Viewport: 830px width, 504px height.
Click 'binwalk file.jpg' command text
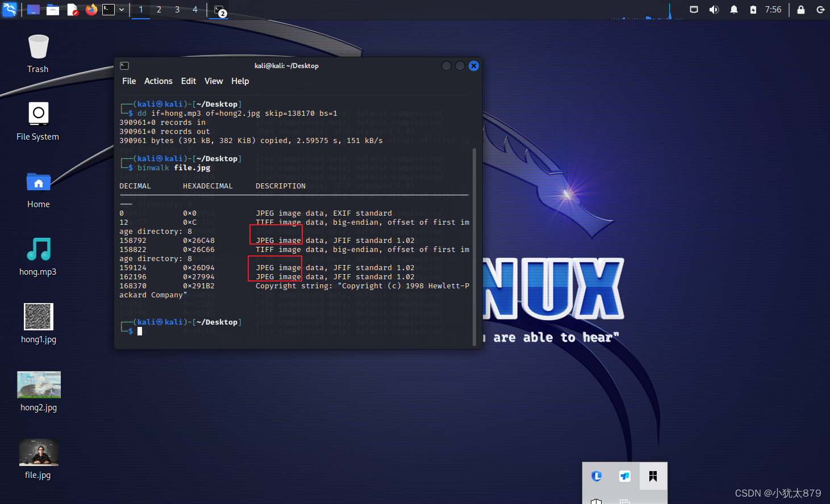(x=174, y=168)
